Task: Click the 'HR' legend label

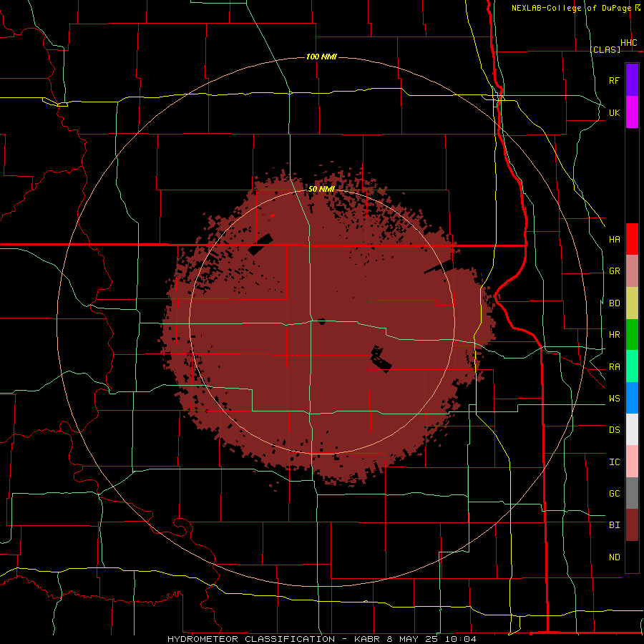Action: 614,335
